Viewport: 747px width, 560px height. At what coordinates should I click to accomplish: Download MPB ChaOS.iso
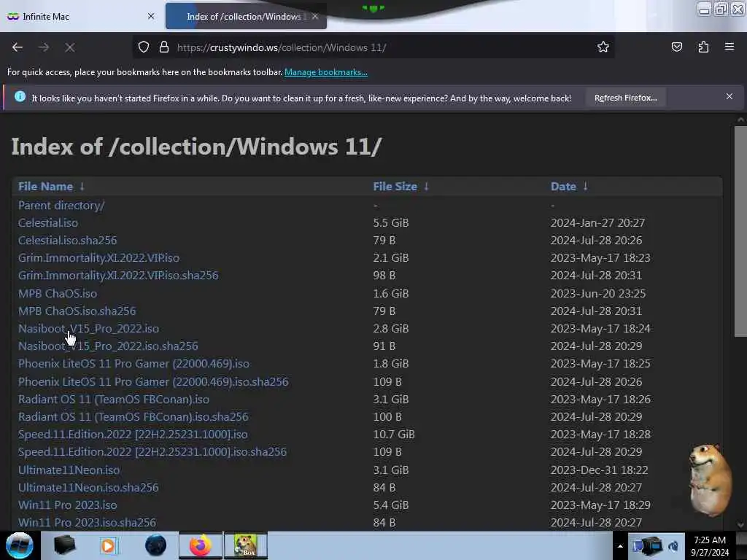pos(57,293)
